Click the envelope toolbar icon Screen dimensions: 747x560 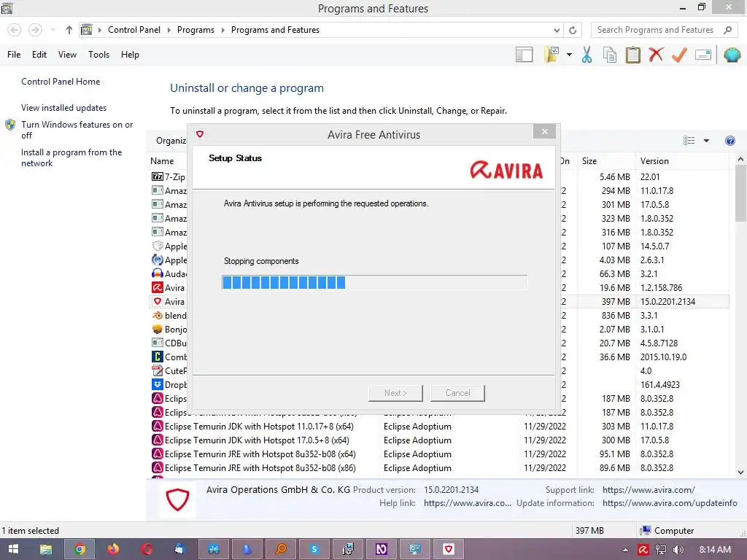[703, 55]
